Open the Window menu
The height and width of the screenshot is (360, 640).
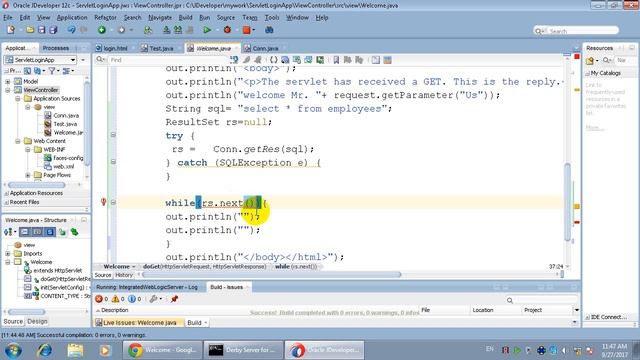click(297, 18)
